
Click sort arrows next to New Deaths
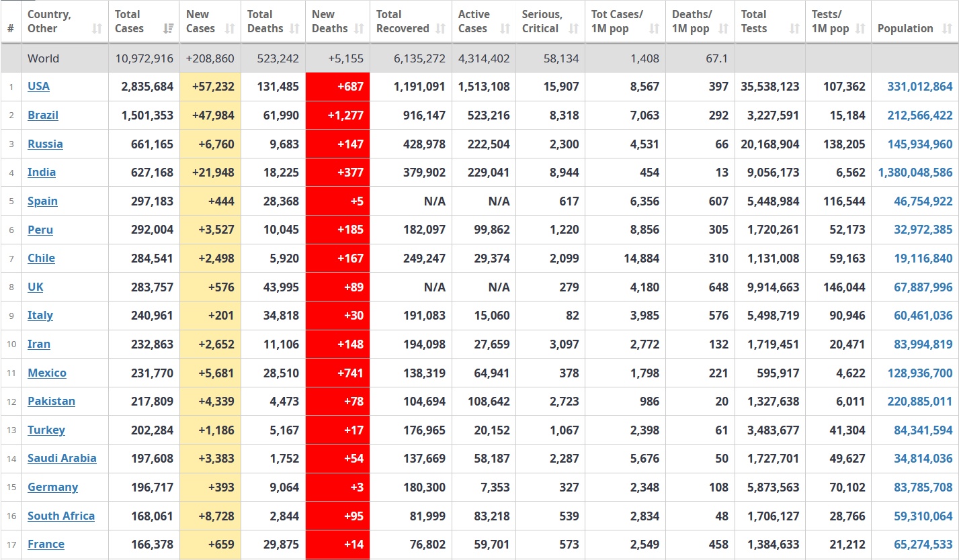tap(359, 29)
